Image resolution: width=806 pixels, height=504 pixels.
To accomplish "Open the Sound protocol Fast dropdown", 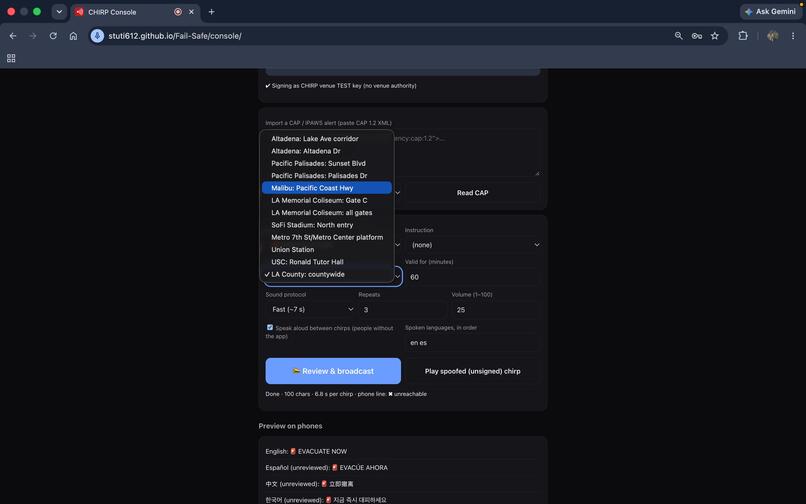I will point(312,310).
